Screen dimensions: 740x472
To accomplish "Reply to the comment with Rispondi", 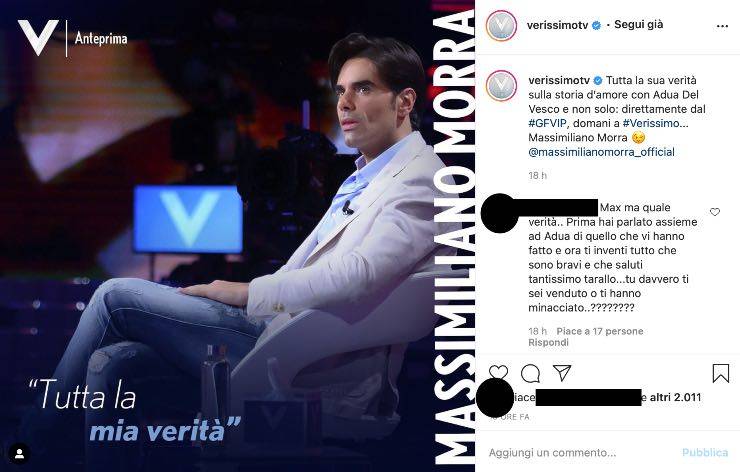I will [x=548, y=343].
